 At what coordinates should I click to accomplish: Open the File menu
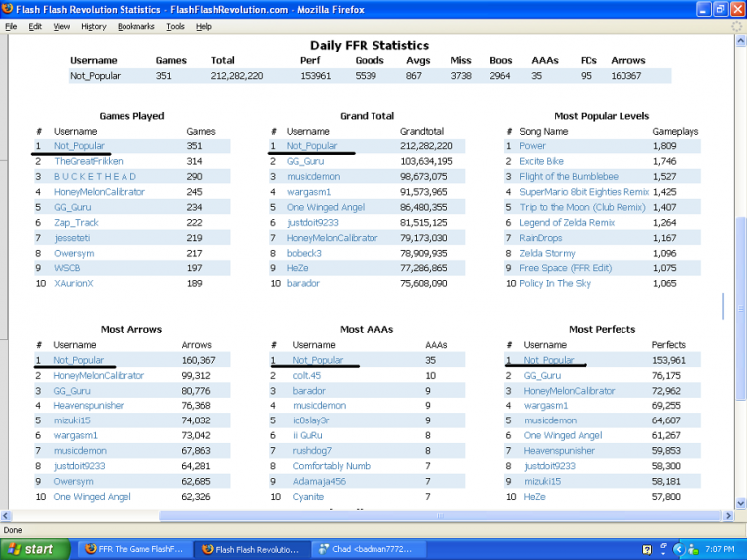(11, 26)
